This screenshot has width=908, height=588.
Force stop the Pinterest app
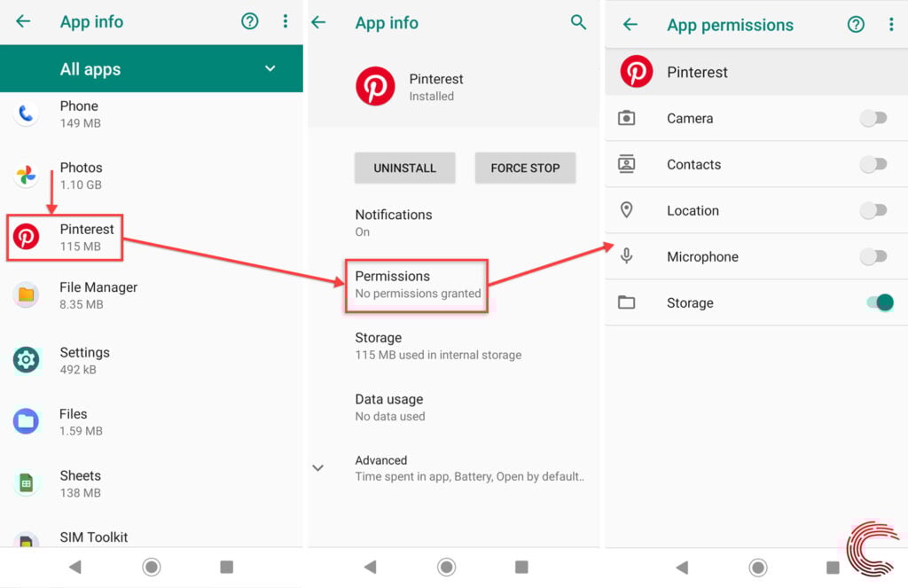coord(525,168)
